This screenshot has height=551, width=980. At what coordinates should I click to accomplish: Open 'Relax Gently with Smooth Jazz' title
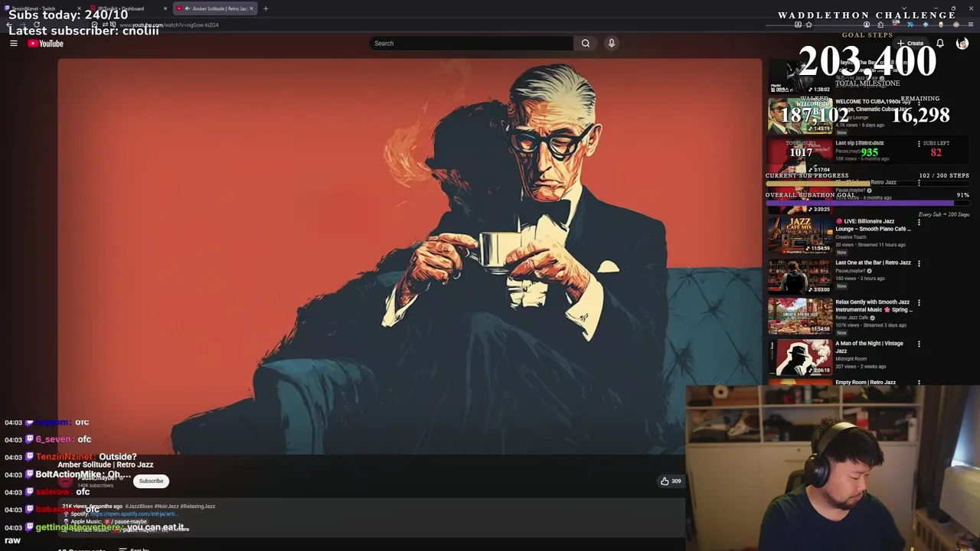click(x=874, y=305)
